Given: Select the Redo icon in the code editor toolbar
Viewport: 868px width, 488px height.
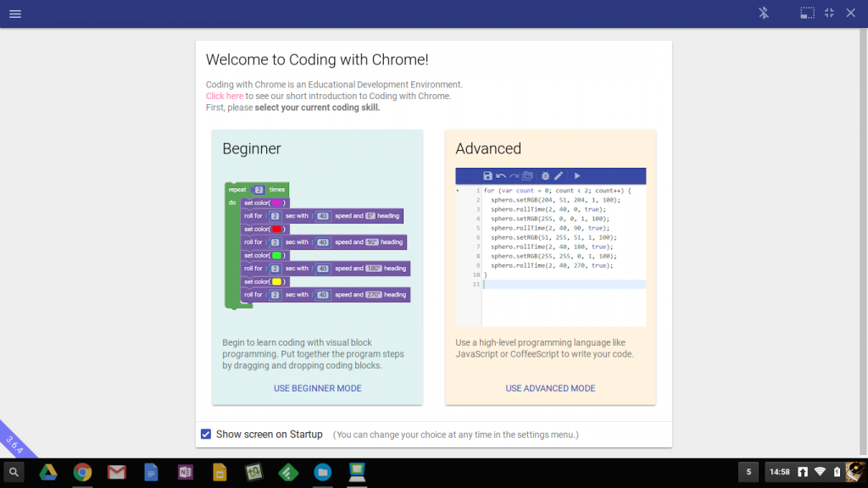Looking at the screenshot, I should click(x=514, y=175).
